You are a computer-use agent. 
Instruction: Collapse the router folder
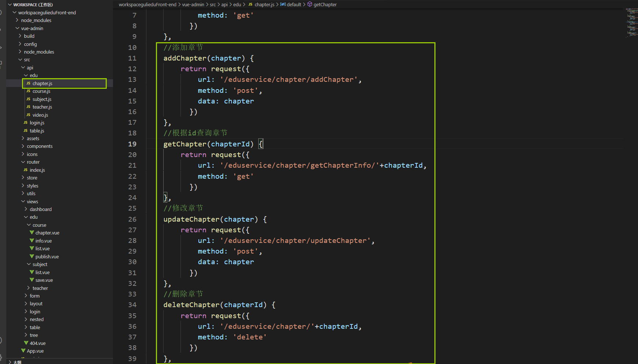(23, 162)
